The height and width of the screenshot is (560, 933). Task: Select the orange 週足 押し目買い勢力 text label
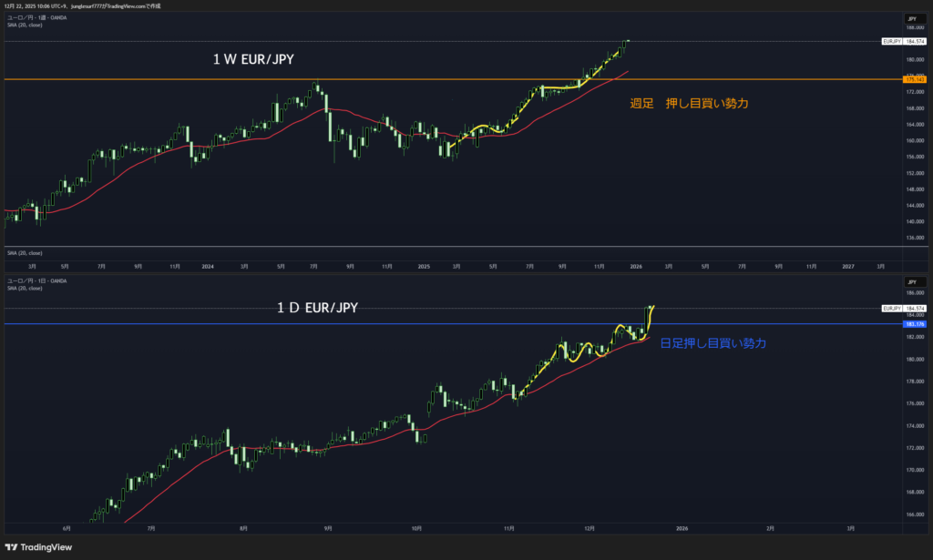[x=689, y=104]
